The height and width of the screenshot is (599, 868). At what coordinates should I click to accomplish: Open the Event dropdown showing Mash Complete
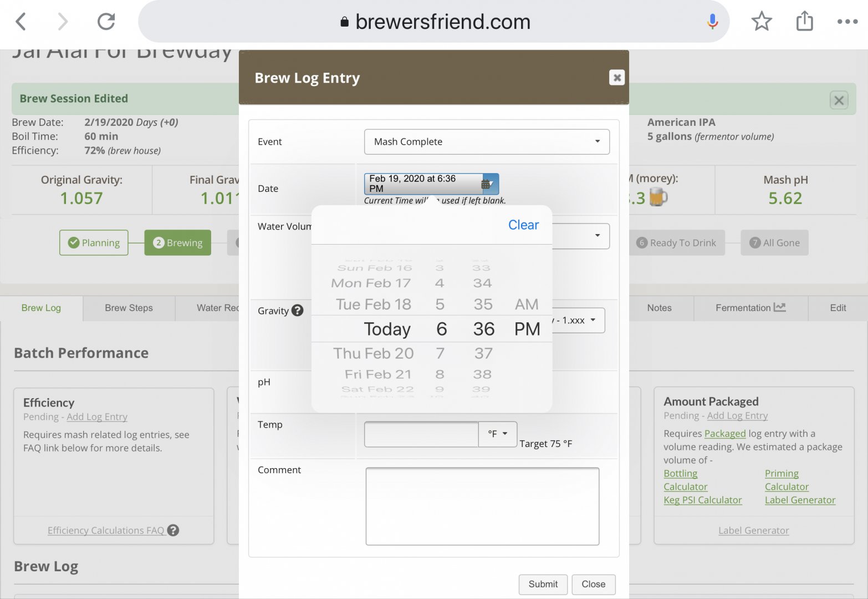tap(487, 141)
